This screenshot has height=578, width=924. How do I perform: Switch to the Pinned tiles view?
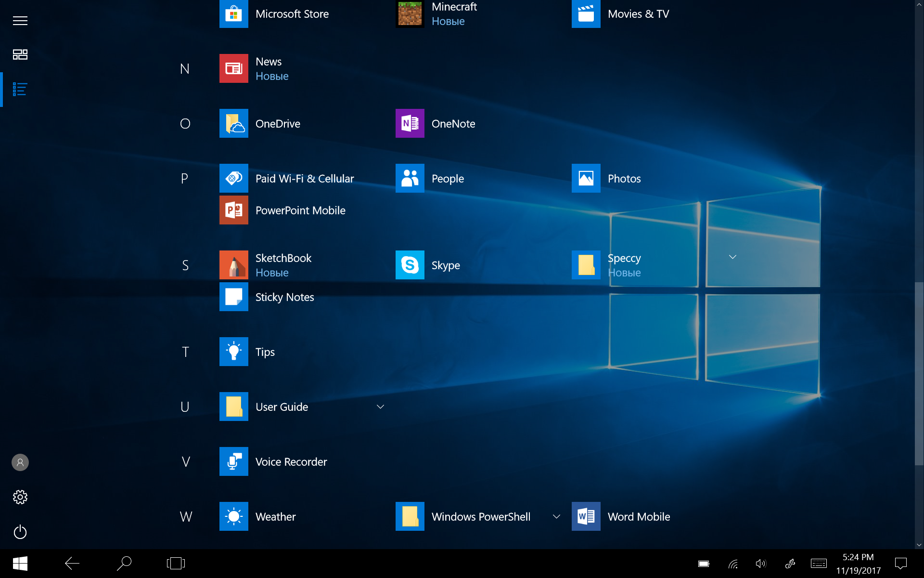20,54
